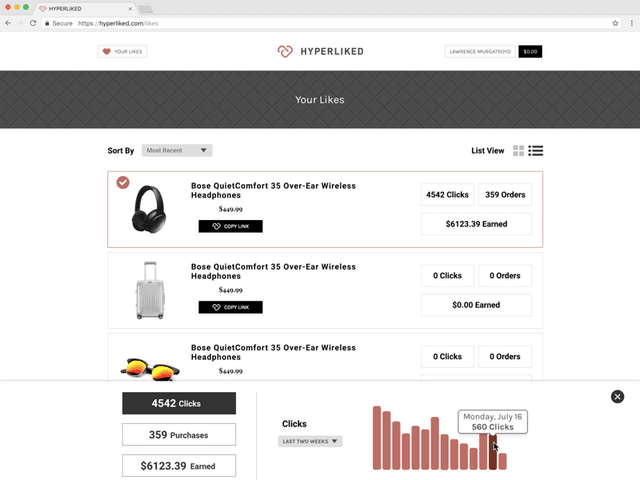640x480 pixels.
Task: Select the 359 Purchases stat tab
Action: pos(179,434)
